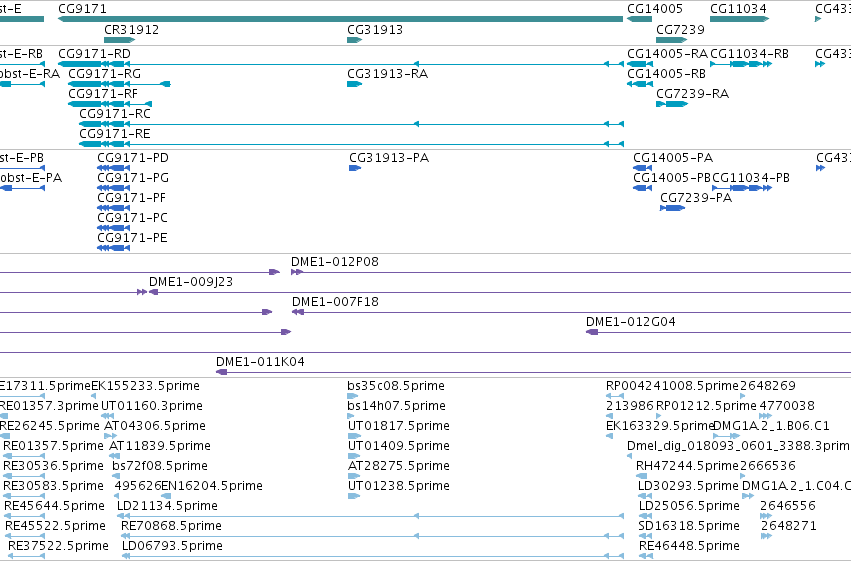Select protein CG9171-PC
Viewport: 851px width, 561px height.
point(132,218)
